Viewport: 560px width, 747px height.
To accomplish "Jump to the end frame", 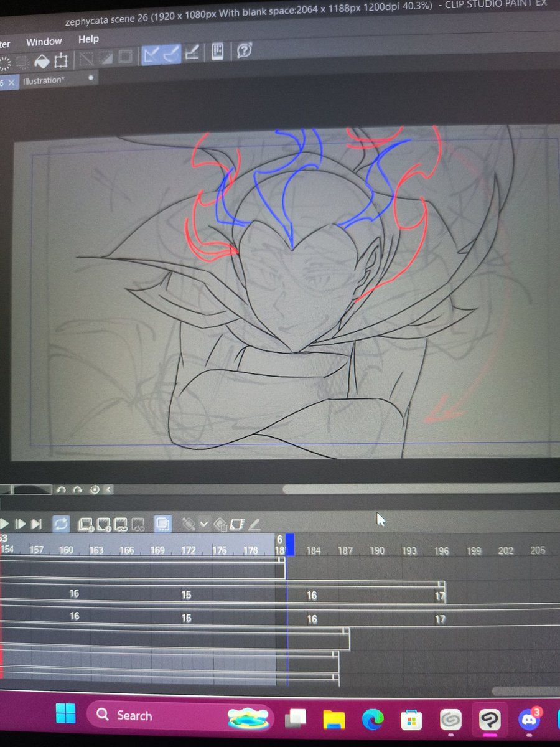I will coord(36,524).
